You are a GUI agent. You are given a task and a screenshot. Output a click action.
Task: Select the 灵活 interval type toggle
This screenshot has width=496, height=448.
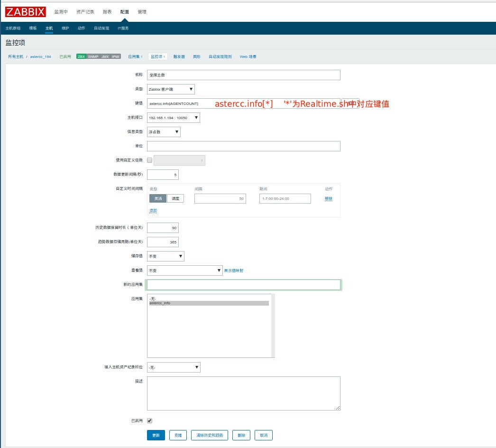click(158, 198)
